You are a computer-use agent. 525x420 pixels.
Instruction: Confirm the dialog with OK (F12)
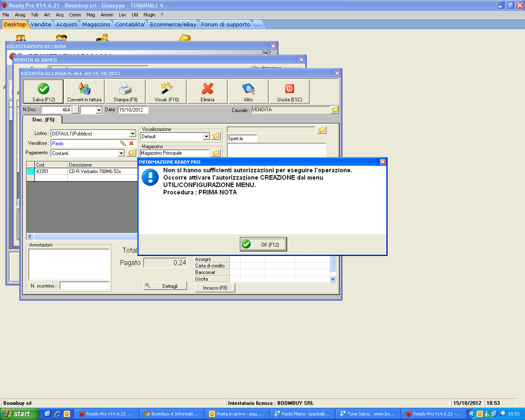(x=263, y=244)
